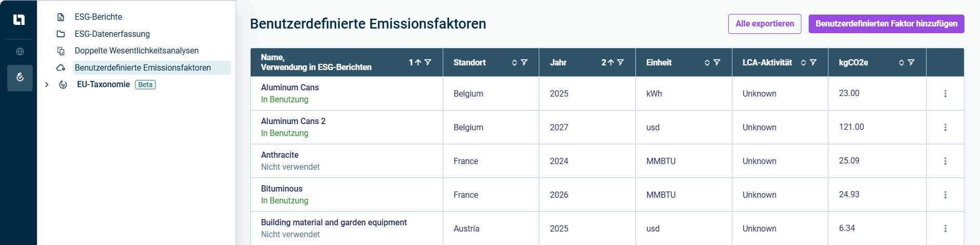This screenshot has height=245, width=980.
Task: Open ESG-Berichte in the sidebar
Action: click(x=99, y=17)
